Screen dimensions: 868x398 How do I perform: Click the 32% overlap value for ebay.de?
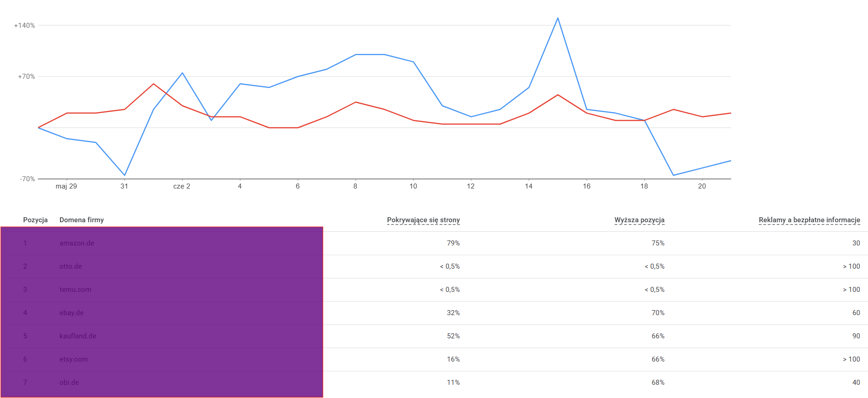click(x=453, y=313)
